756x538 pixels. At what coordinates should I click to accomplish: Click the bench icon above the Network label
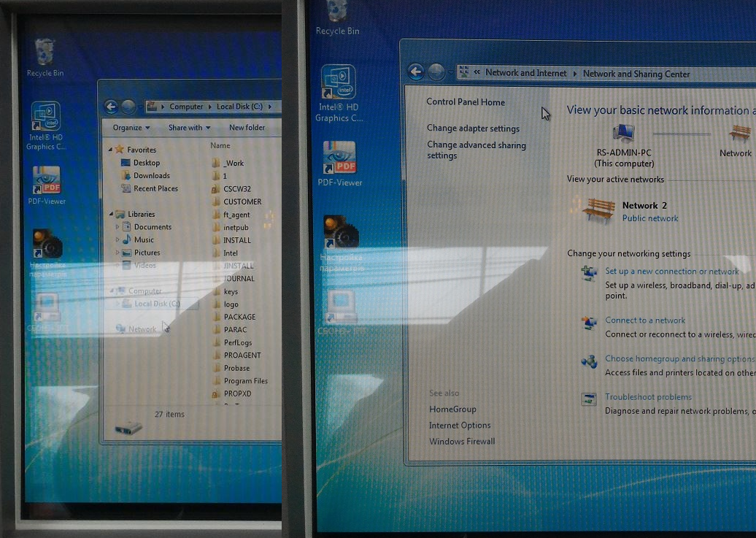point(740,133)
